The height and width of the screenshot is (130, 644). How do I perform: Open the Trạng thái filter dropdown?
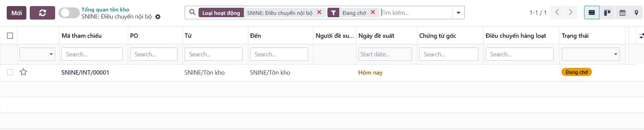[591, 54]
